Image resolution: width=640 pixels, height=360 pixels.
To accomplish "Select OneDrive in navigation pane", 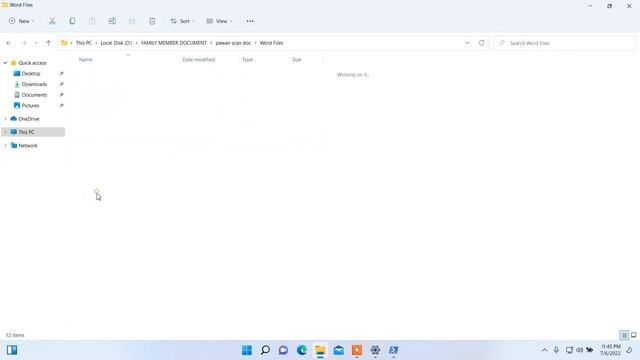I will [29, 119].
